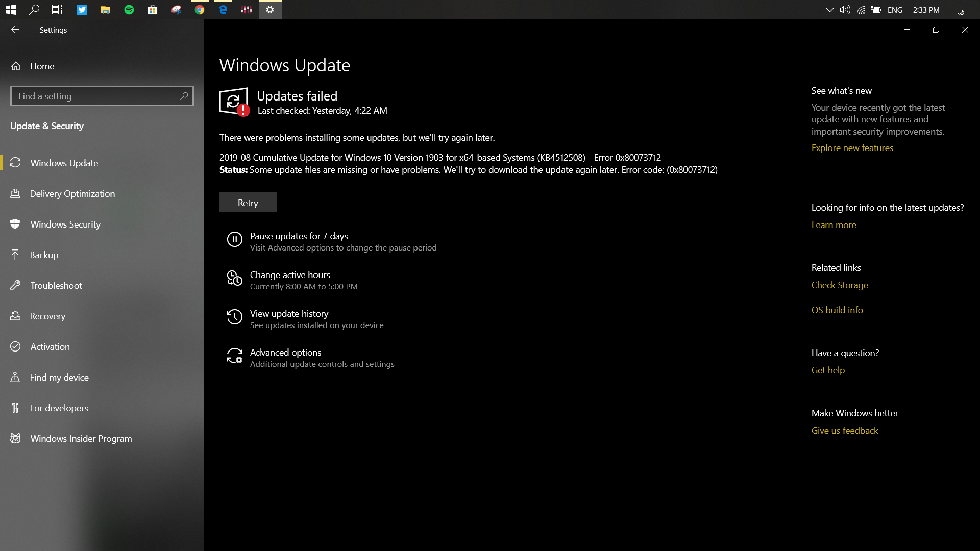Image resolution: width=980 pixels, height=551 pixels.
Task: Open Find my device settings
Action: 59,377
